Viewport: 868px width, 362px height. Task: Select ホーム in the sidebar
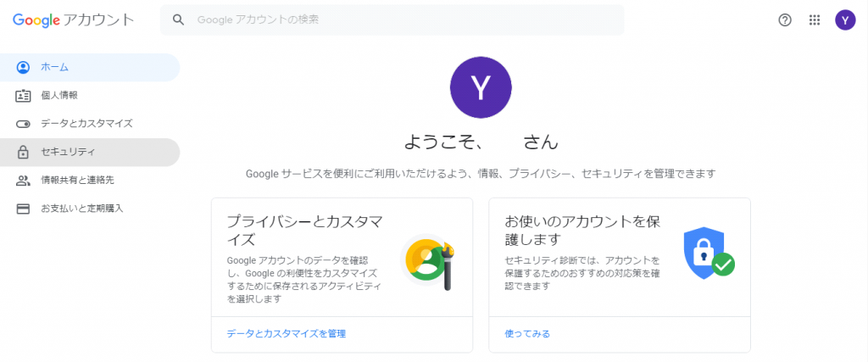click(x=90, y=68)
